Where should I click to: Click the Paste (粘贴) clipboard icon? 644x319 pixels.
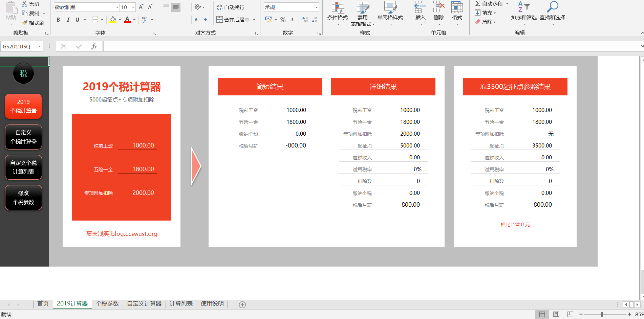pyautogui.click(x=11, y=7)
